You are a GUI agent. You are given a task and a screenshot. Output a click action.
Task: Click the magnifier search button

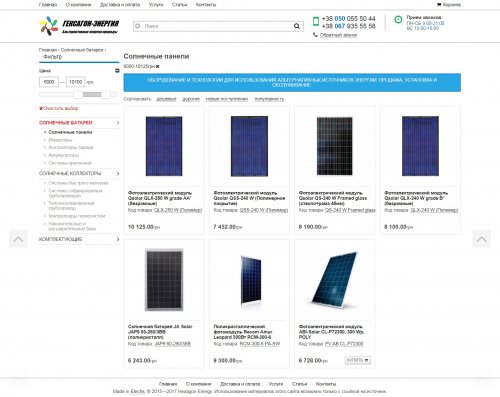(x=297, y=26)
